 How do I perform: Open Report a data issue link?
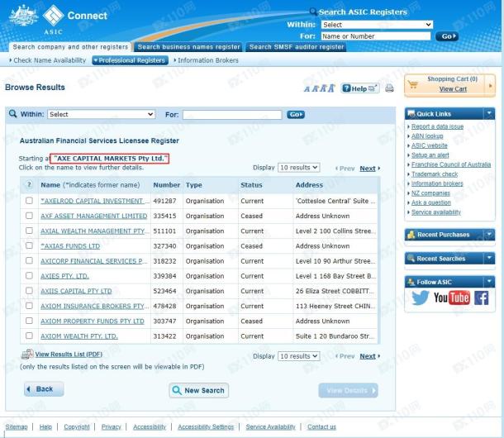[437, 126]
